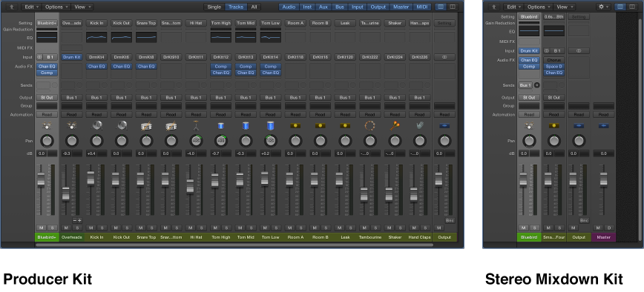Screen dimensions: 644x292
Task: Click the Hand Claps channel icon
Action: tap(419, 125)
